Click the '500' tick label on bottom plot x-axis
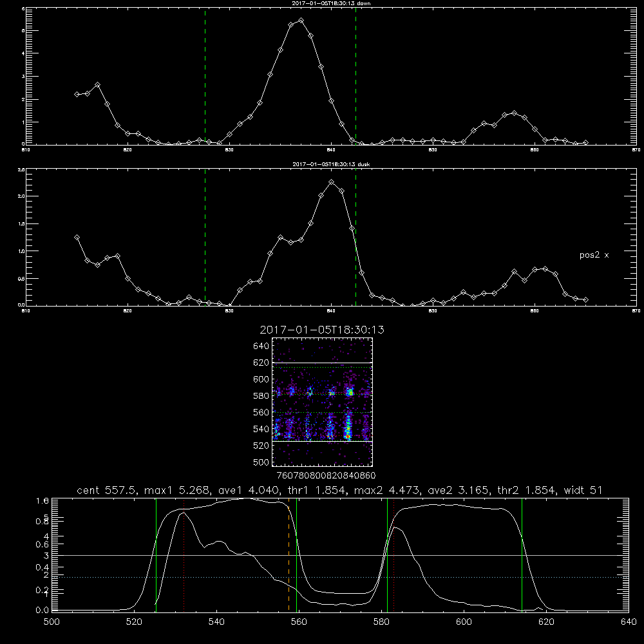The height and width of the screenshot is (644, 644). pyautogui.click(x=52, y=622)
